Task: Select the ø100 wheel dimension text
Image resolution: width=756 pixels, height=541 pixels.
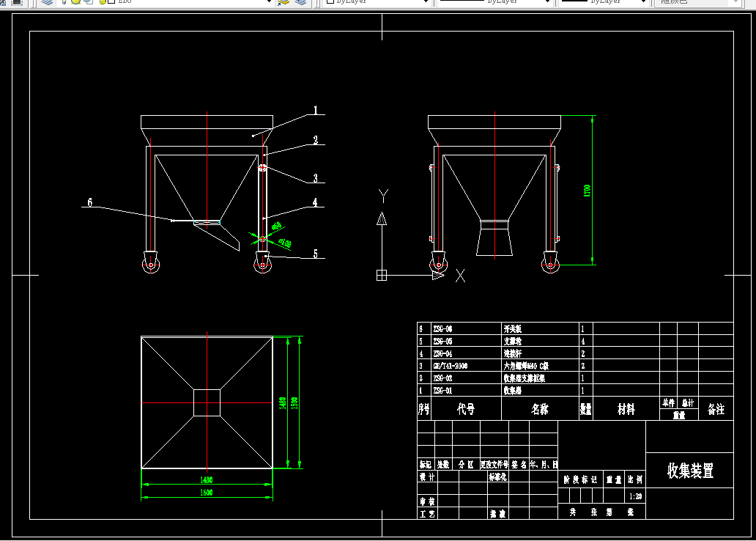Action: 285,243
